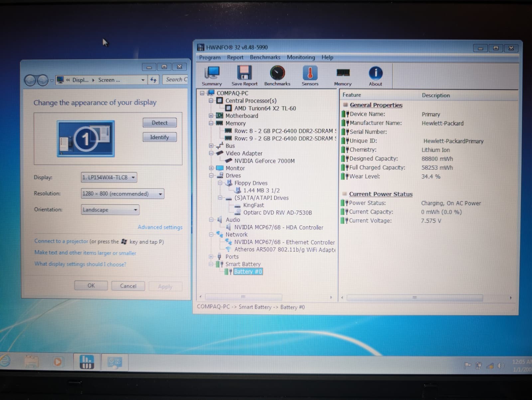Open the Program menu
The width and height of the screenshot is (532, 400).
click(x=209, y=57)
